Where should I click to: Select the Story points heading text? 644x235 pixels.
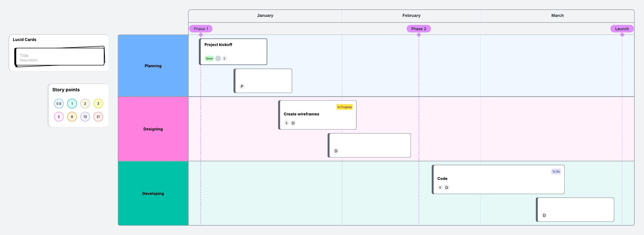66,90
